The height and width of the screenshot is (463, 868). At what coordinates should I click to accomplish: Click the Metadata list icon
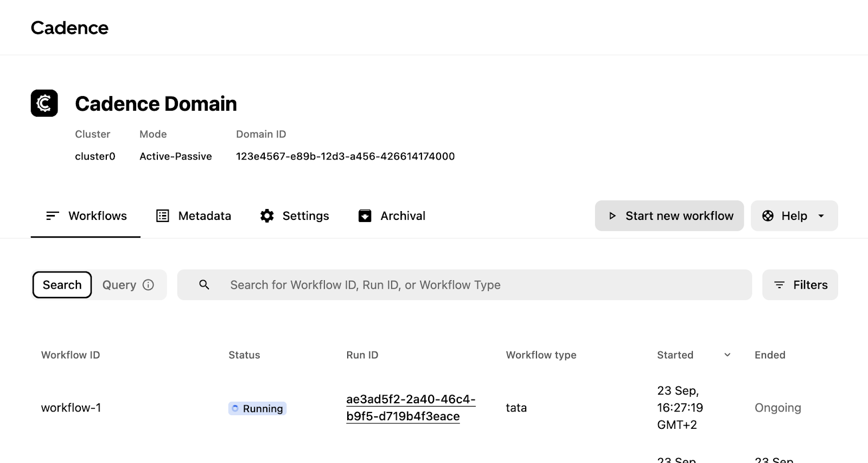(x=163, y=216)
